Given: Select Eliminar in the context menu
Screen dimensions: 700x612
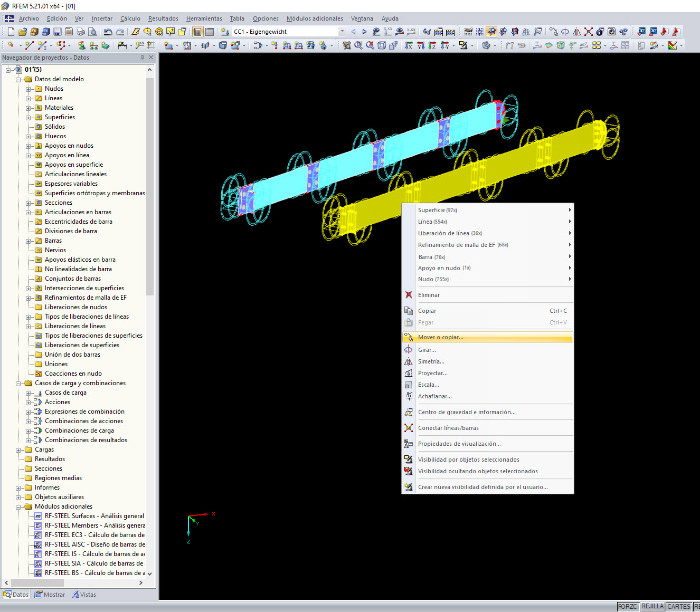Looking at the screenshot, I should [488, 295].
